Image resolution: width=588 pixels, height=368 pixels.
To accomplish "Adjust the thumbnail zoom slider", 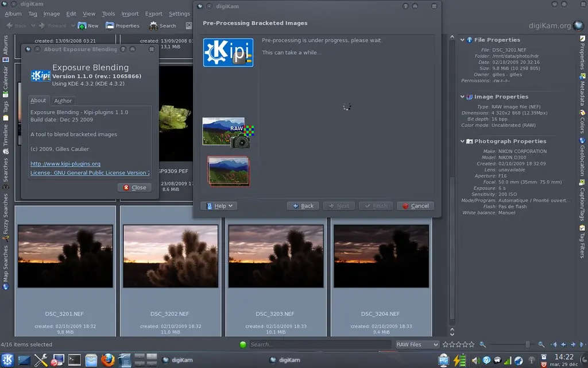I will 527,344.
